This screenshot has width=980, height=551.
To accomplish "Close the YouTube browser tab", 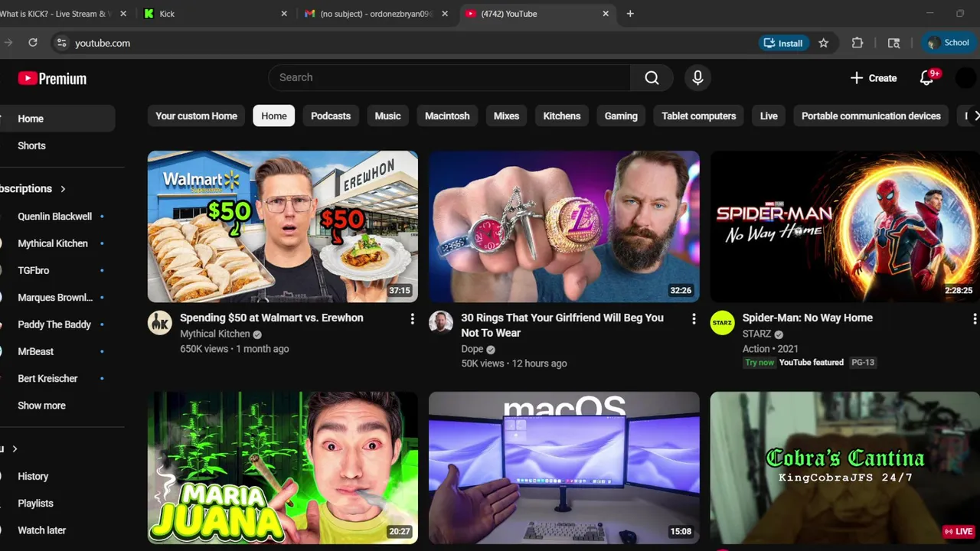I will (606, 14).
